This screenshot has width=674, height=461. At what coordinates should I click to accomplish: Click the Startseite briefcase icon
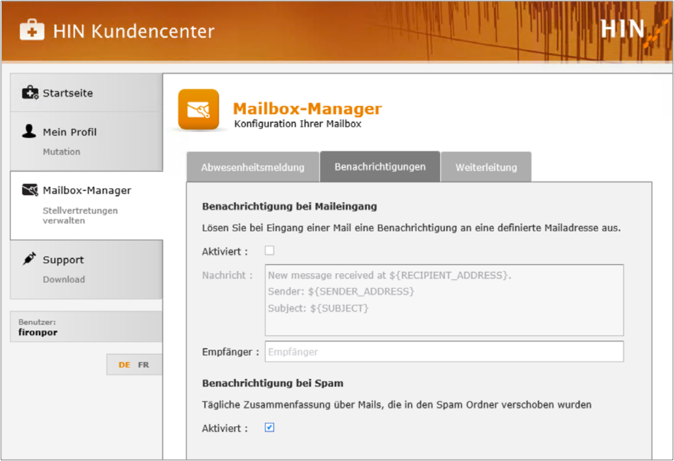(30, 92)
